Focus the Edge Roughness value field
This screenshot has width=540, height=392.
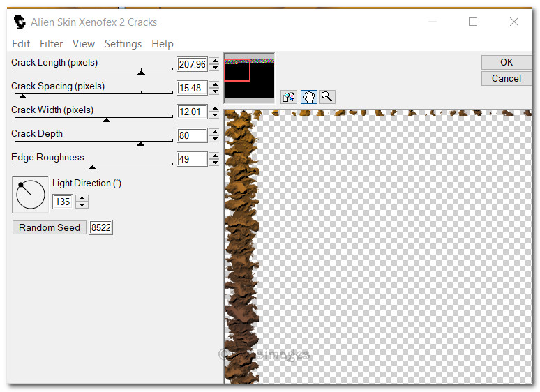[192, 159]
